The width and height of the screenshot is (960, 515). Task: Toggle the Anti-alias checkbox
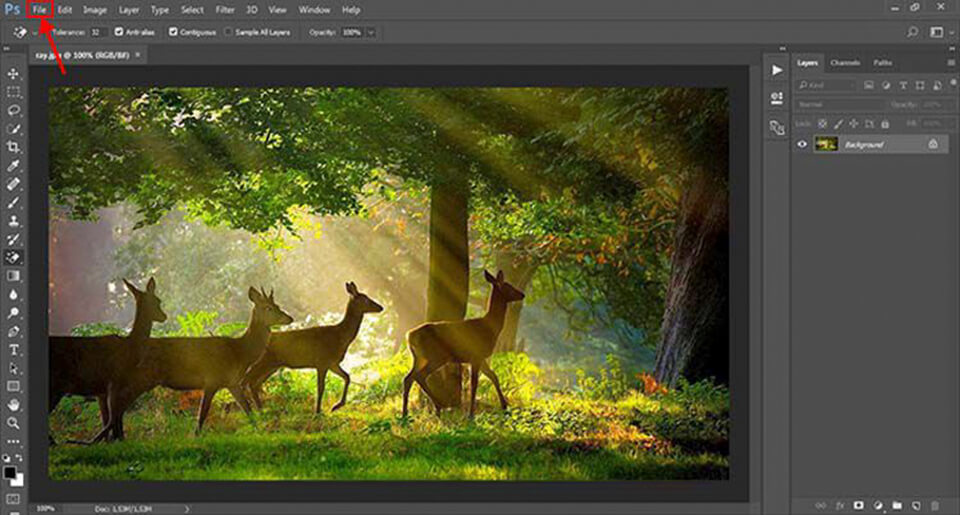(119, 32)
